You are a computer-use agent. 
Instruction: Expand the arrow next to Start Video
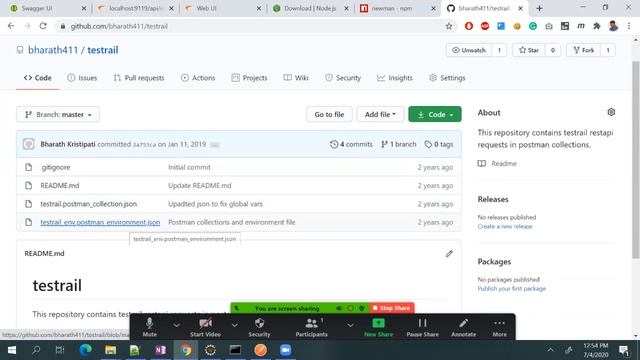click(234, 325)
